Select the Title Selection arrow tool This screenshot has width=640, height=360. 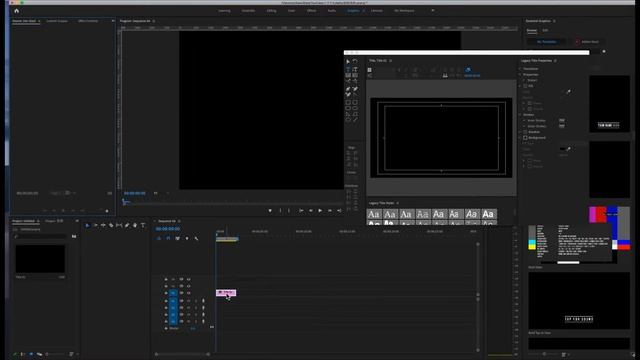coord(348,62)
